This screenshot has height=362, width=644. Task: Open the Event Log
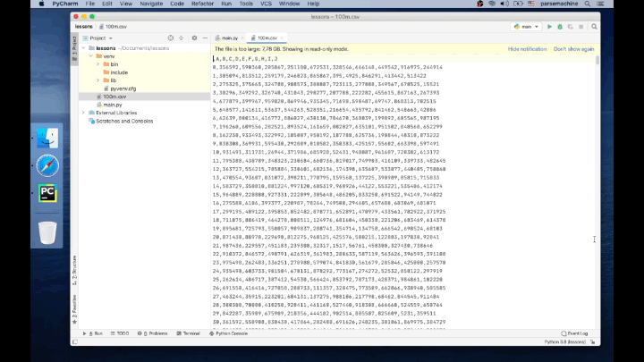click(x=574, y=333)
